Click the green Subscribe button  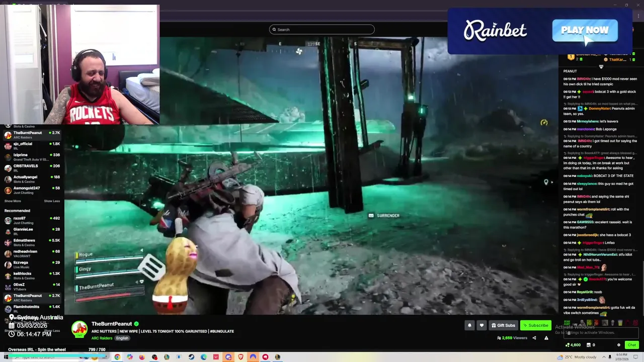coord(535,325)
